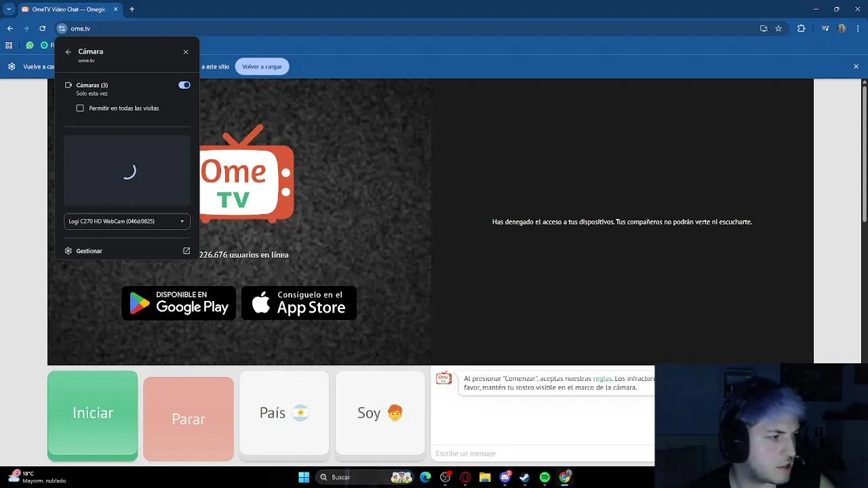Open the App Store download badge
Image resolution: width=868 pixels, height=488 pixels.
(x=299, y=303)
